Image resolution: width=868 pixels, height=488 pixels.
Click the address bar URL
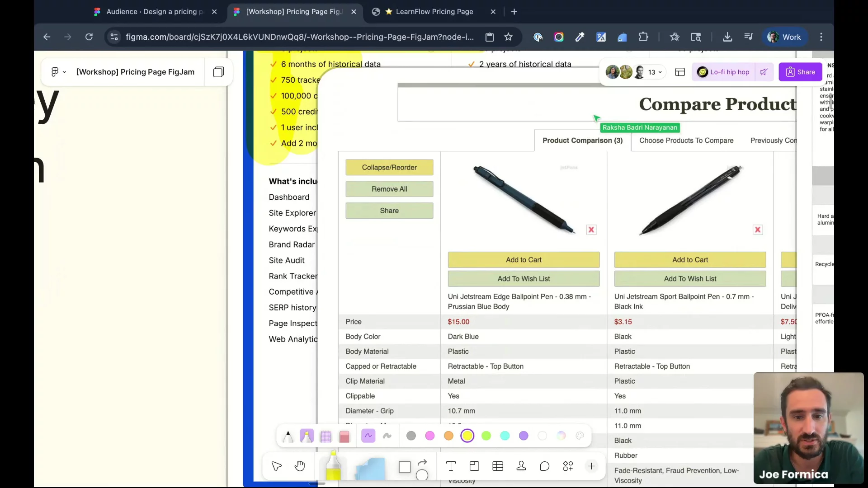point(300,37)
